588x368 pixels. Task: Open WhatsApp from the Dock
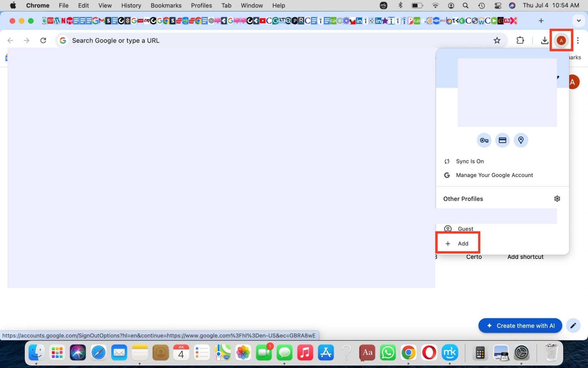388,352
